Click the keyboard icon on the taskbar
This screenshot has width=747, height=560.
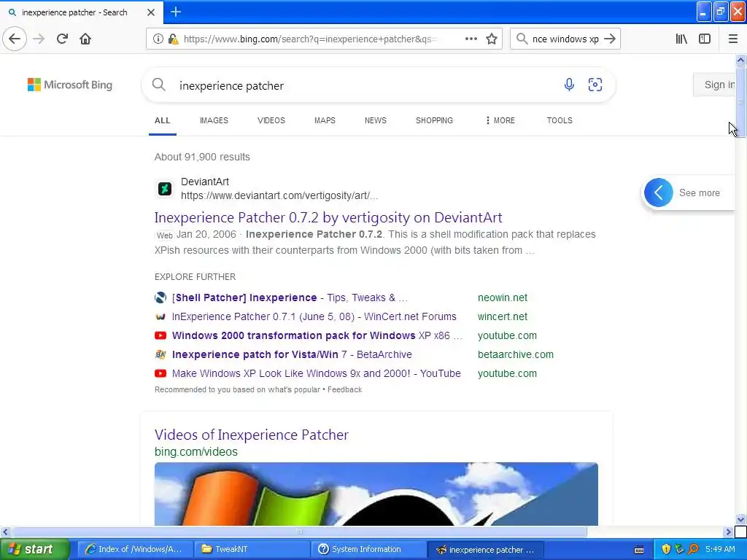(639, 550)
